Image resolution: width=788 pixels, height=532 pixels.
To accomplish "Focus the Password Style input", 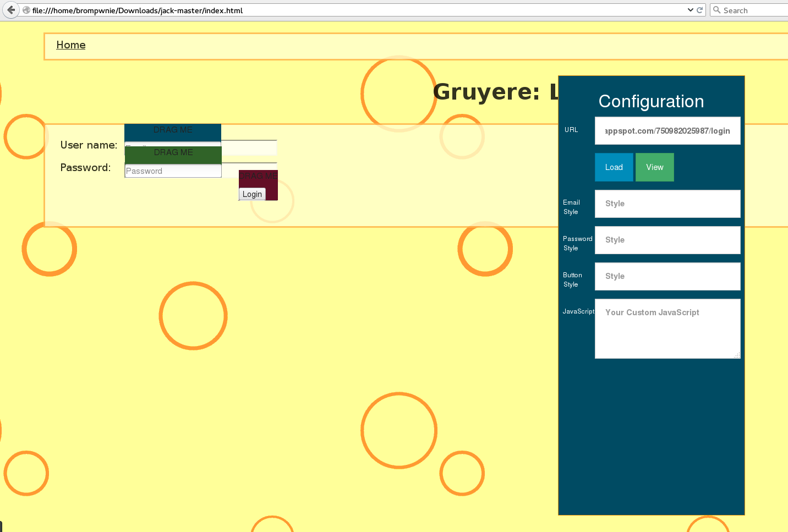I will tap(667, 240).
